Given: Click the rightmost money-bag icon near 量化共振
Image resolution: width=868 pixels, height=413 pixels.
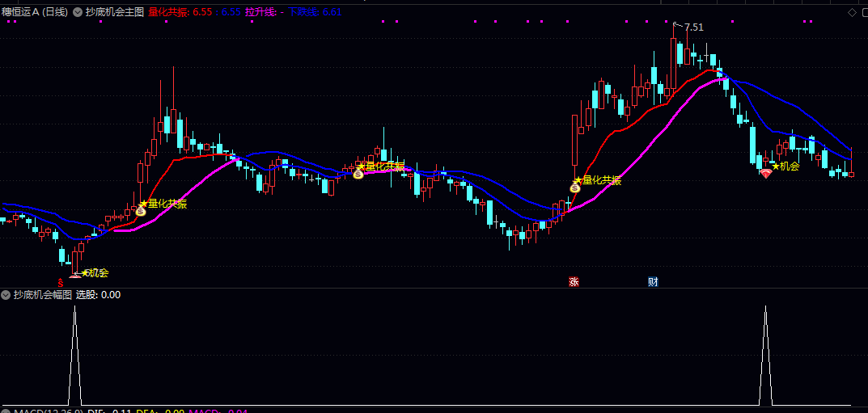Looking at the screenshot, I should click(575, 188).
